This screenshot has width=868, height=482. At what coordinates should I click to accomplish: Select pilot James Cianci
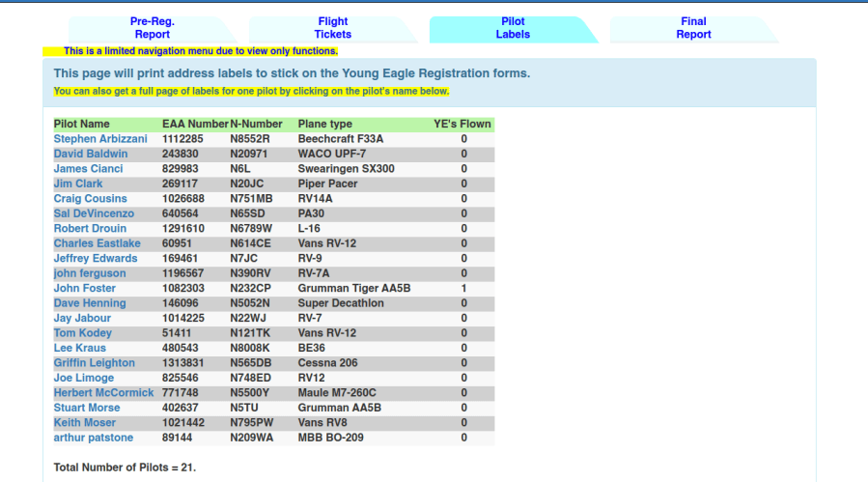click(x=88, y=169)
